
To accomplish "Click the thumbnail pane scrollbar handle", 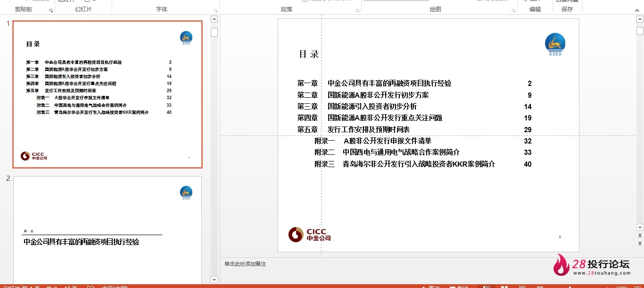I will (214, 32).
